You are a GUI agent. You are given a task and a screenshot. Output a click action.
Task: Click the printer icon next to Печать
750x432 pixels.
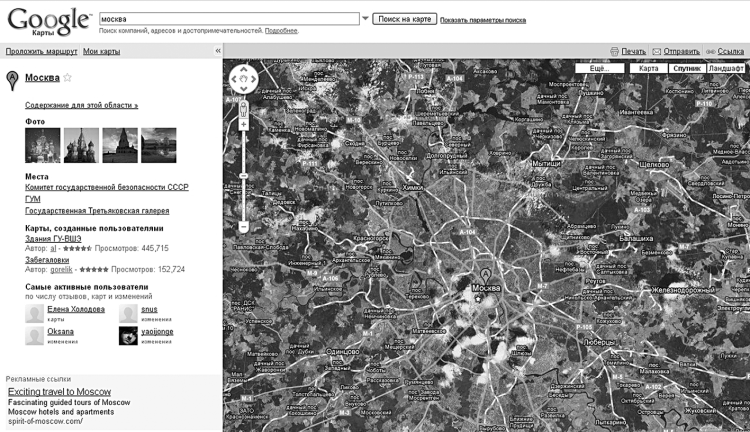615,51
